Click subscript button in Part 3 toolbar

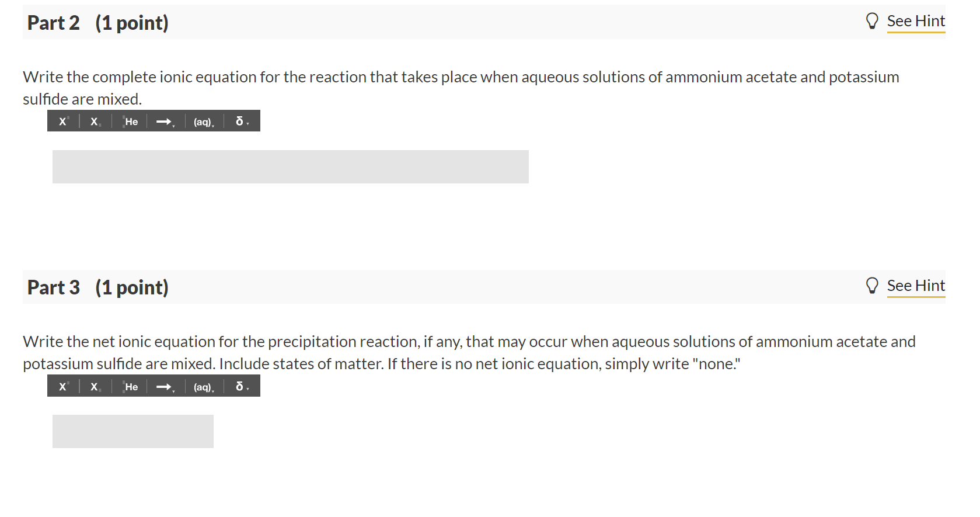[x=95, y=387]
